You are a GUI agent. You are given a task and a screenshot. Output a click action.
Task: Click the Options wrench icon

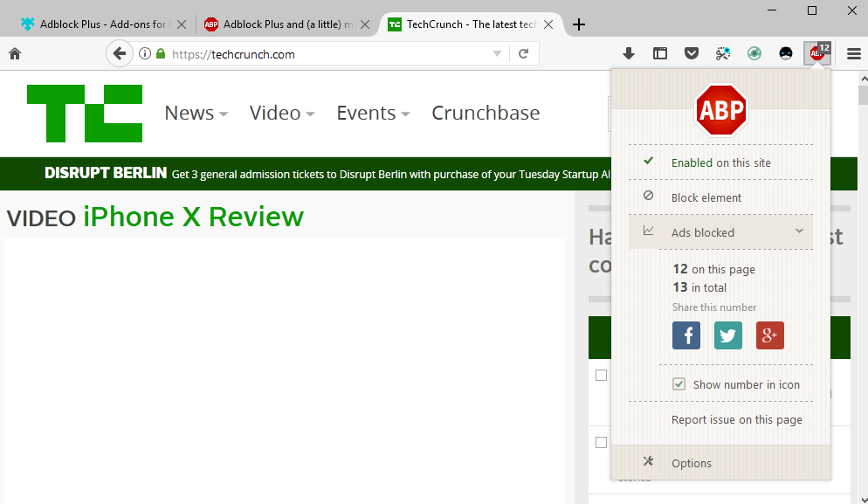[648, 461]
